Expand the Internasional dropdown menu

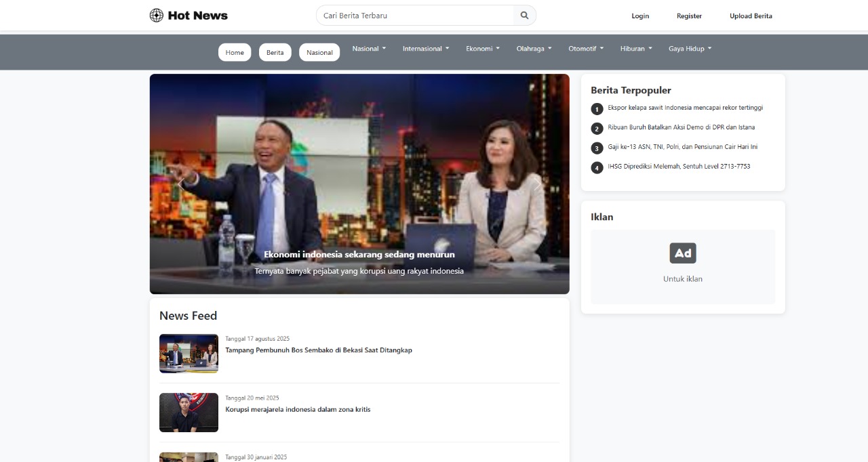coord(426,49)
